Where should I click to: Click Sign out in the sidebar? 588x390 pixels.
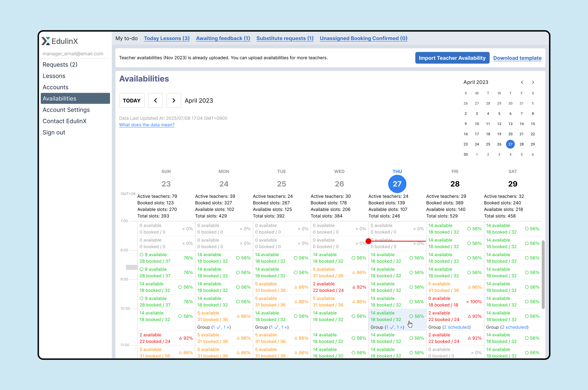tap(54, 132)
